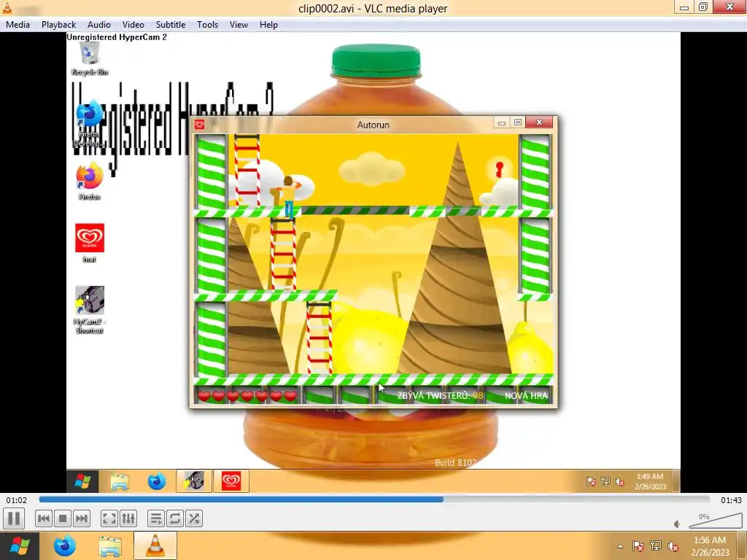Open Firefox from the outer taskbar
The image size is (747, 560).
click(65, 545)
